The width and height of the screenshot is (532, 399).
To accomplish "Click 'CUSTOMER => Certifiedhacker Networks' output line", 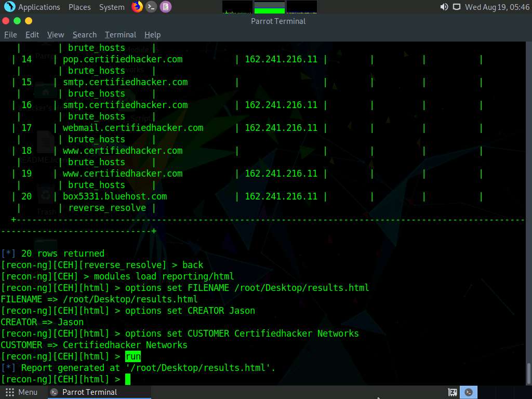I will 94,345.
